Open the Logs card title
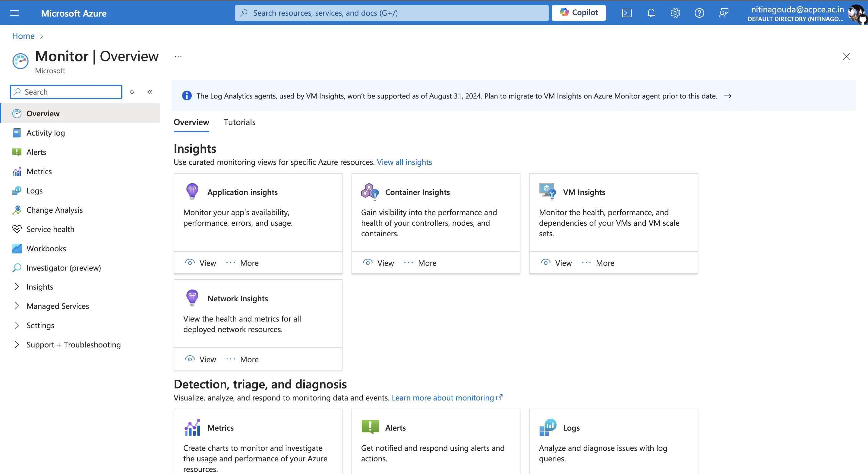This screenshot has height=474, width=868. pos(571,428)
